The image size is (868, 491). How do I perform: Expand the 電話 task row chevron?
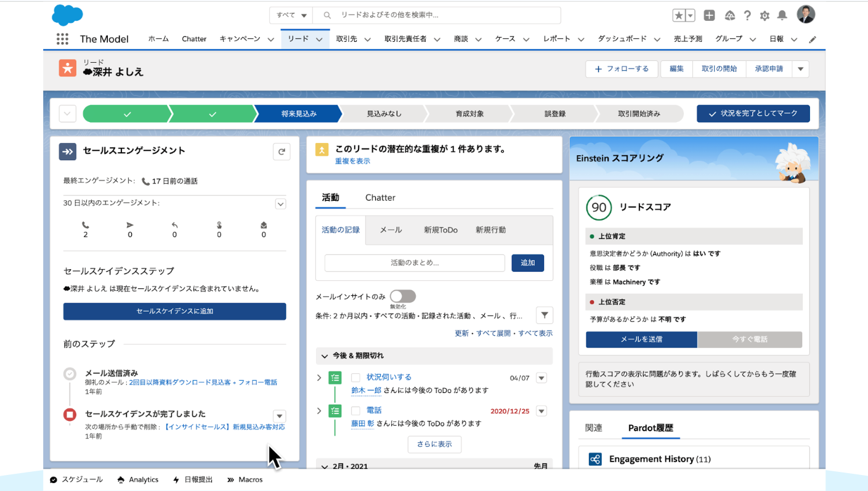click(319, 410)
